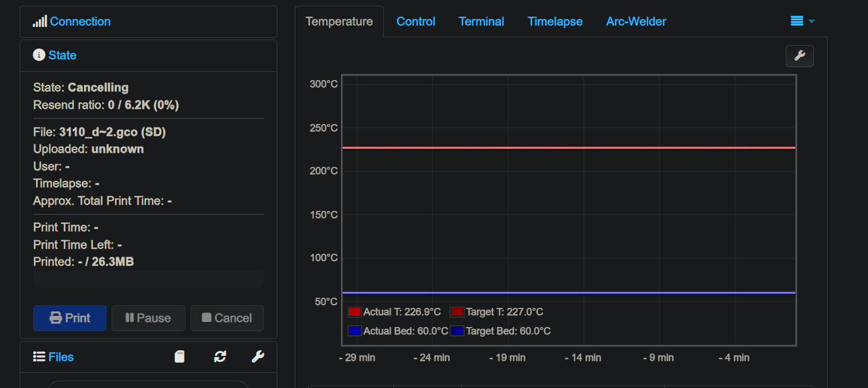Image resolution: width=868 pixels, height=388 pixels.
Task: Collapse the Connection panel
Action: (x=80, y=21)
